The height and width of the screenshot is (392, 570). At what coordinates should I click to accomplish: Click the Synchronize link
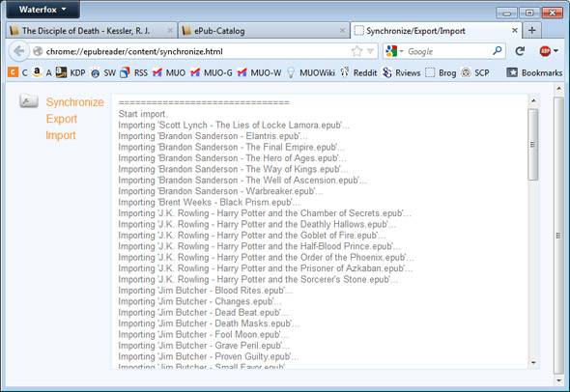(75, 102)
